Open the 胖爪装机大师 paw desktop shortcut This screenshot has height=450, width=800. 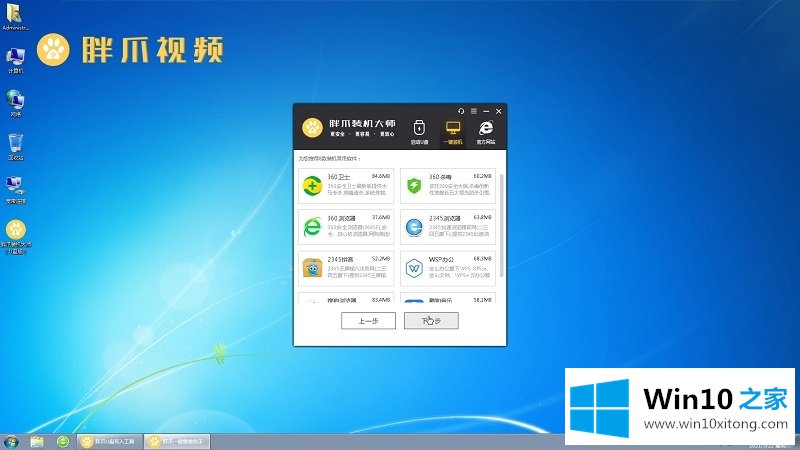[16, 237]
